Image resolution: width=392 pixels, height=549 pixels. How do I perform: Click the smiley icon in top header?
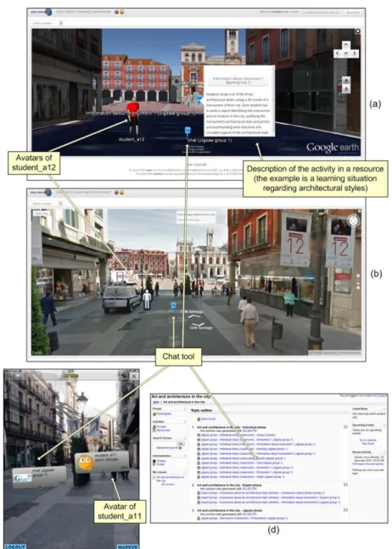[122, 12]
